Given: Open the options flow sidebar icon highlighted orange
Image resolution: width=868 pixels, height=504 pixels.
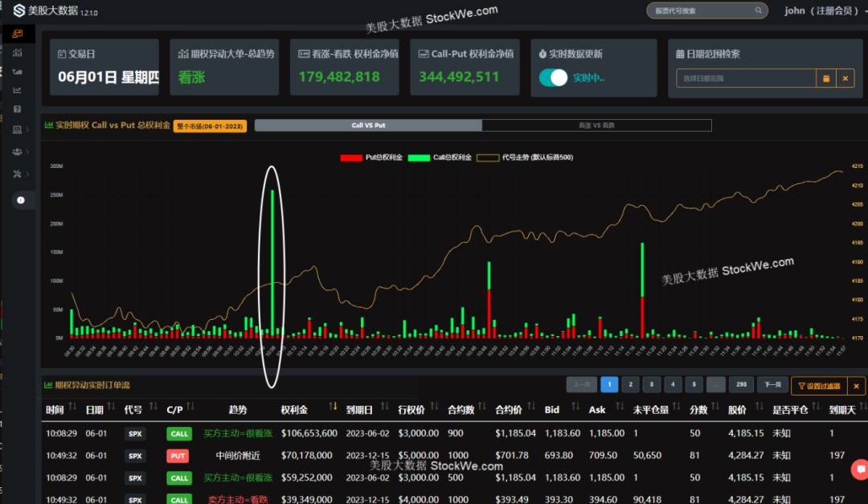Looking at the screenshot, I should tap(17, 34).
